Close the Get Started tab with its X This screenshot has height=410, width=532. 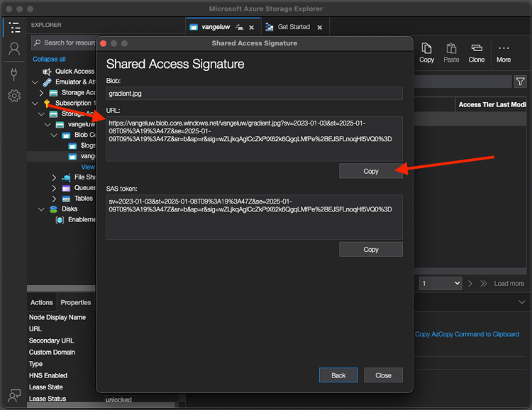320,28
